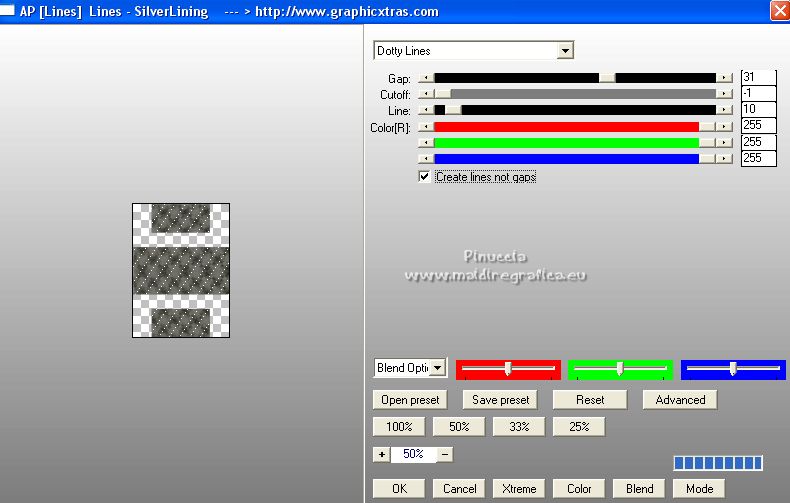Click the blue value field showing 255
Screen dimensions: 790x503
(759, 158)
